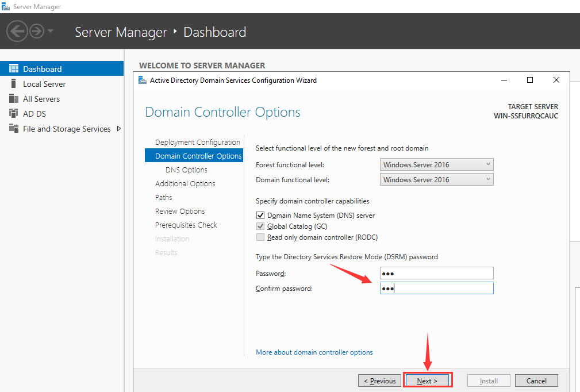
Task: Open the Forest functional level dropdown
Action: [436, 165]
